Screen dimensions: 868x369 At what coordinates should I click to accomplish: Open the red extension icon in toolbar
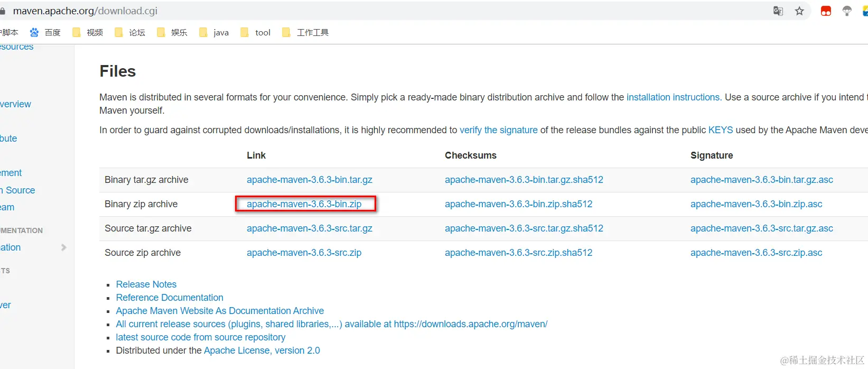[x=826, y=11]
